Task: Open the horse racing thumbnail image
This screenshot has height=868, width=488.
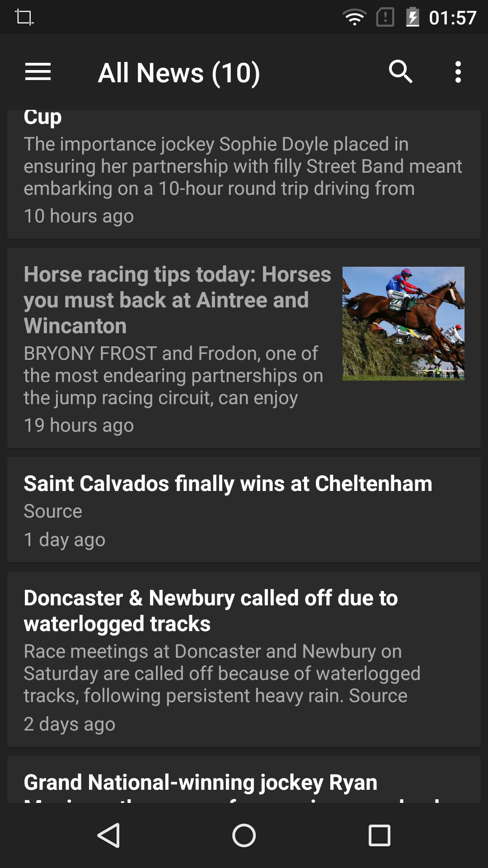Action: click(x=403, y=323)
